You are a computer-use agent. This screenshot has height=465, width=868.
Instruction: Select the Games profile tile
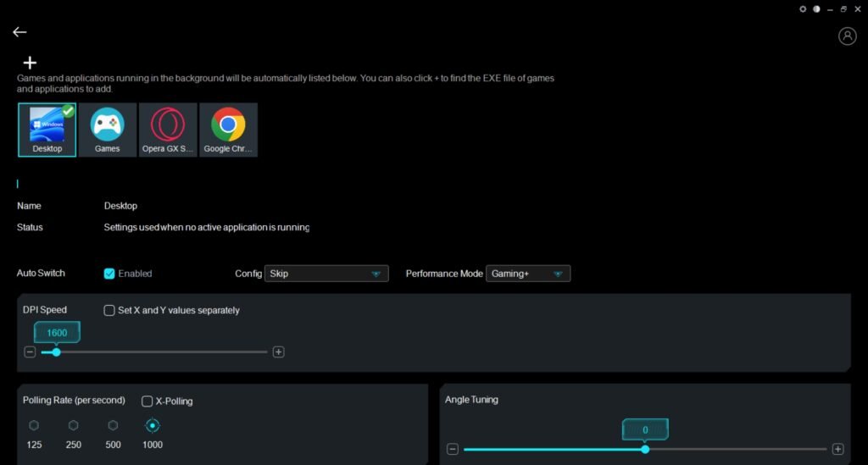pyautogui.click(x=108, y=130)
